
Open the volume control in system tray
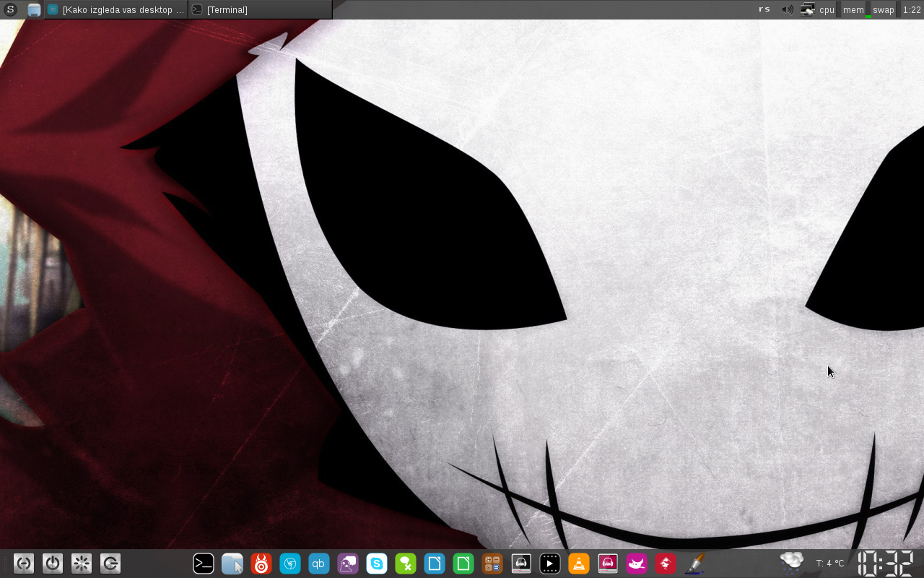(788, 9)
